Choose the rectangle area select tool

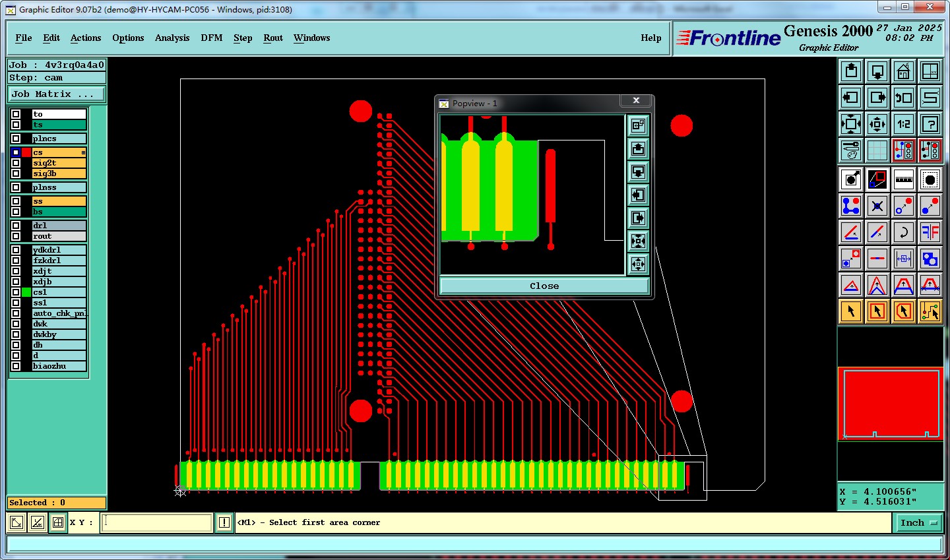click(877, 311)
